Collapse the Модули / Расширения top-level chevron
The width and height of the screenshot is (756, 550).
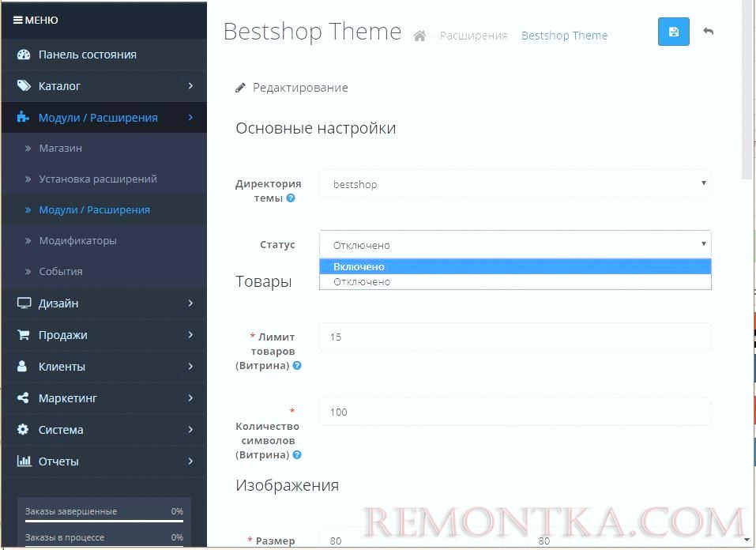[x=190, y=117]
